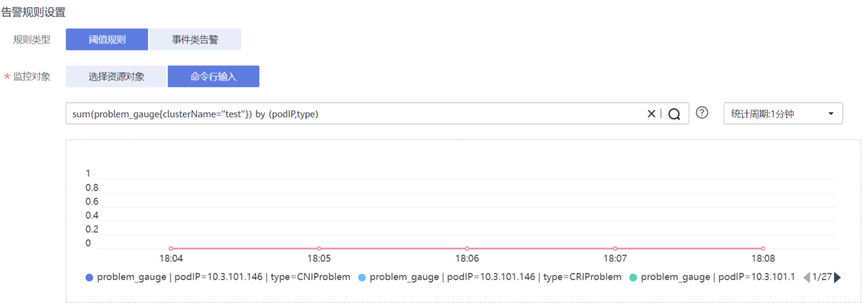
Task: Click the light blue CRIProblem legend dot
Action: [362, 278]
